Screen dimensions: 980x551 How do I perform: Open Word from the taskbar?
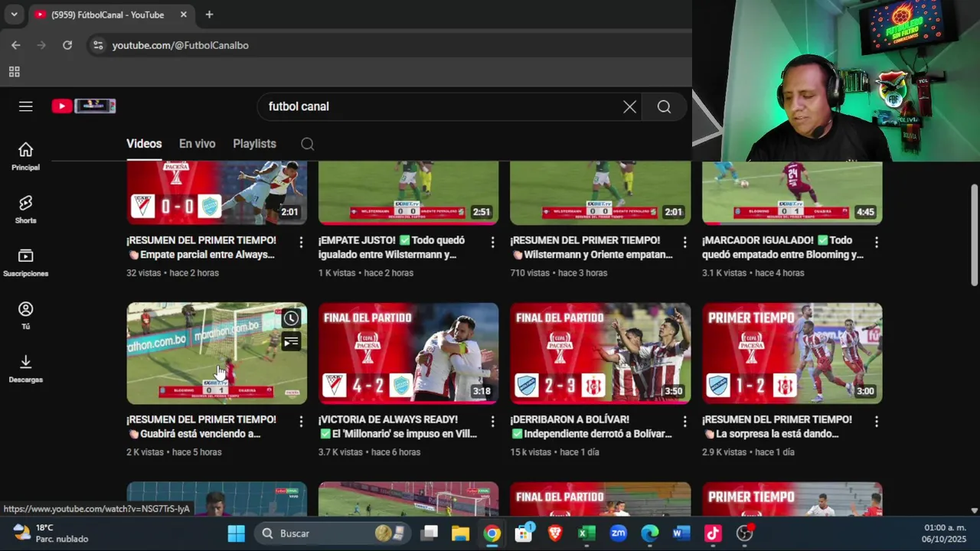click(x=681, y=533)
